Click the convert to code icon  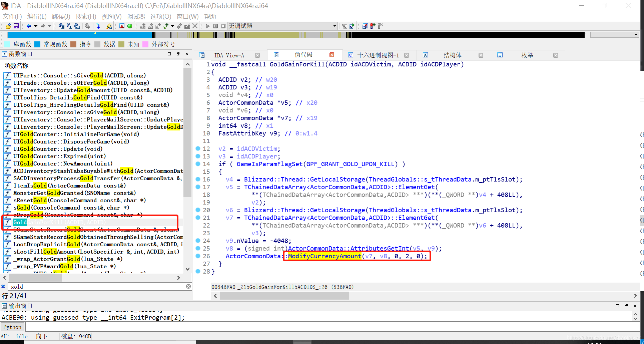pyautogui.click(x=143, y=26)
